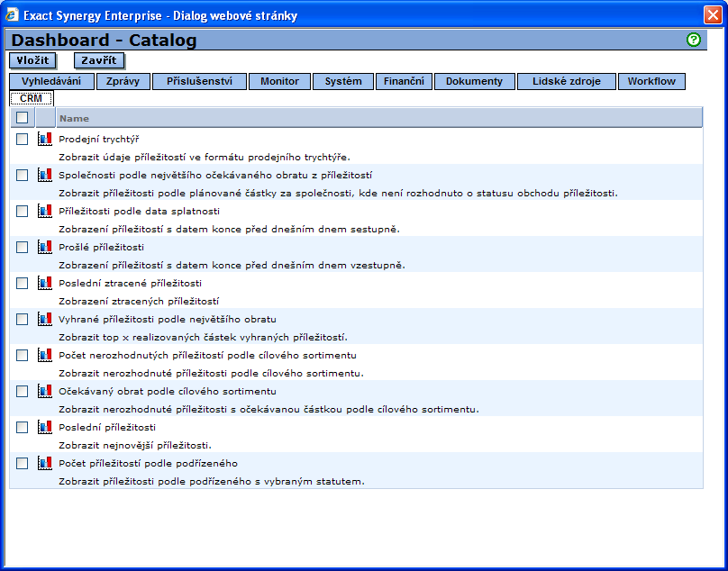The width and height of the screenshot is (728, 571).
Task: Select the Příslušenství tab
Action: click(200, 81)
